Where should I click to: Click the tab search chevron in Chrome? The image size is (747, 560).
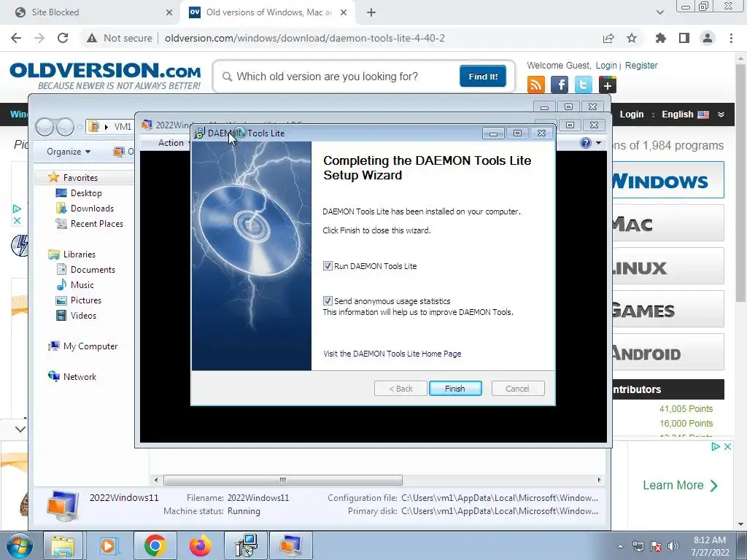[x=659, y=12]
